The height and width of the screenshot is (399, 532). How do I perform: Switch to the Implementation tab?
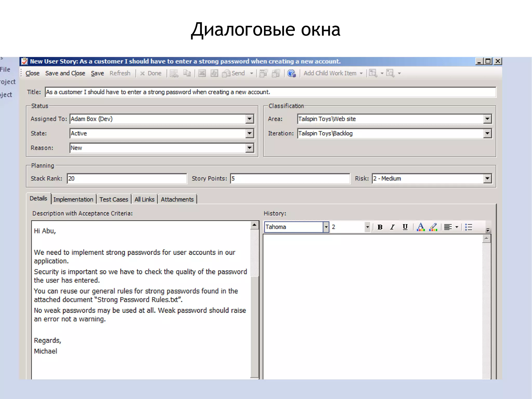click(73, 199)
